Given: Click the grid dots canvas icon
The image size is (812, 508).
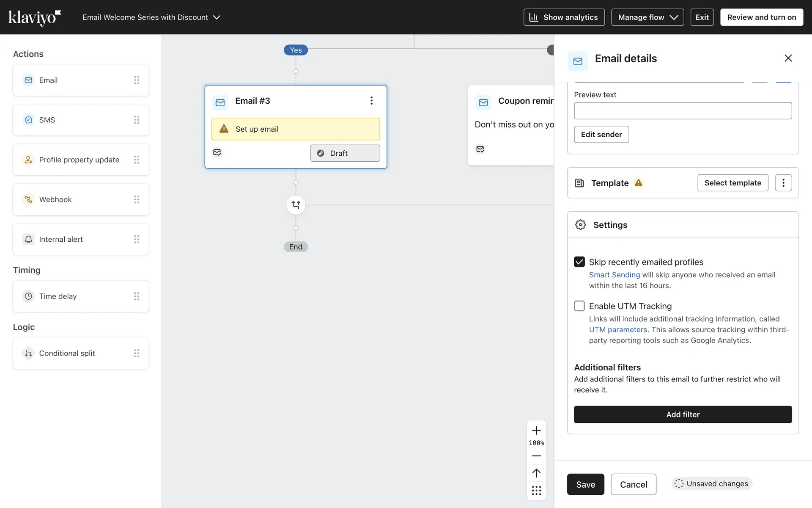Looking at the screenshot, I should pos(536,491).
